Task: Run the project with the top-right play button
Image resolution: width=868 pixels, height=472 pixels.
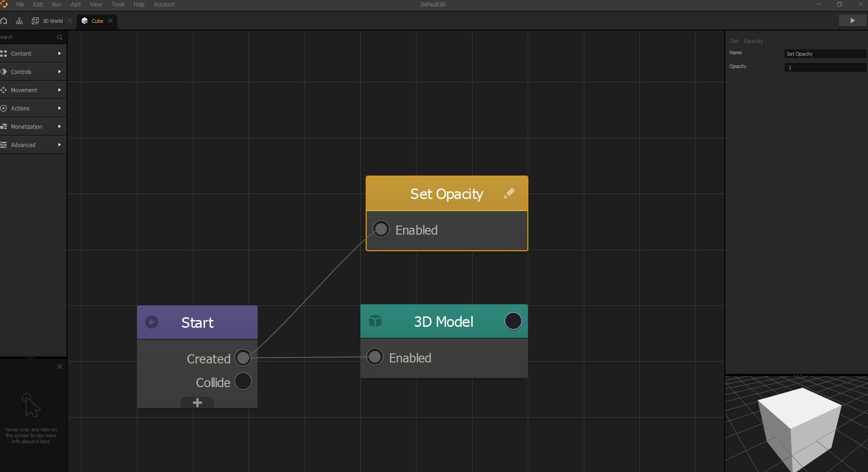Action: coord(852,20)
